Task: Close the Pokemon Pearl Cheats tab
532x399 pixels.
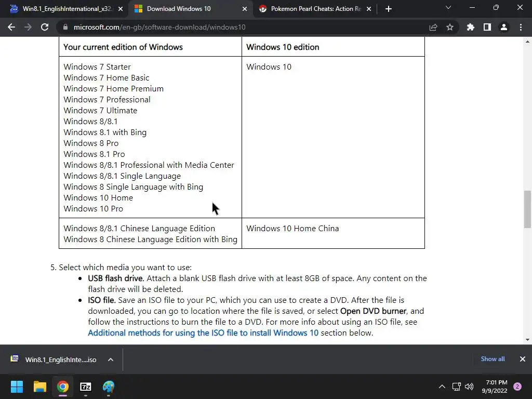Action: coord(369,9)
